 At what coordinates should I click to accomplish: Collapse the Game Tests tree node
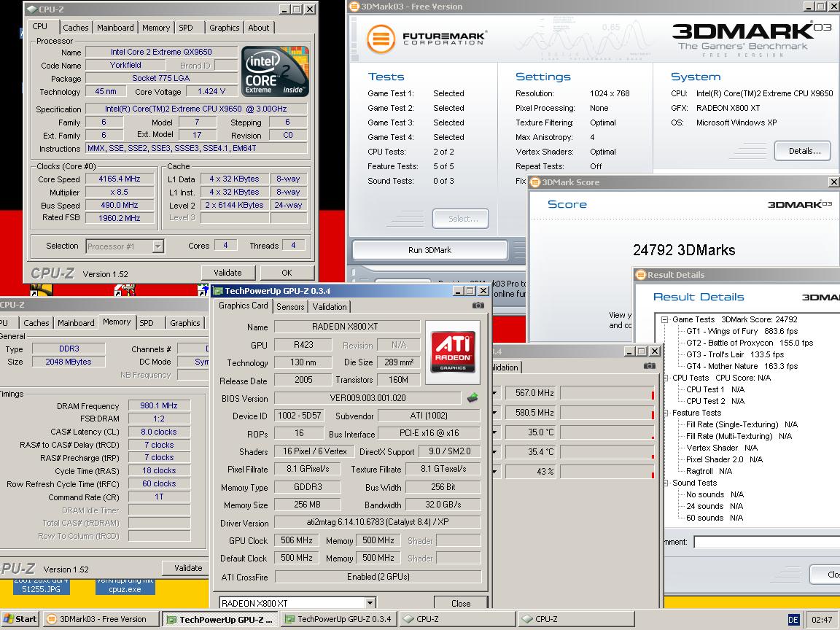tap(664, 319)
